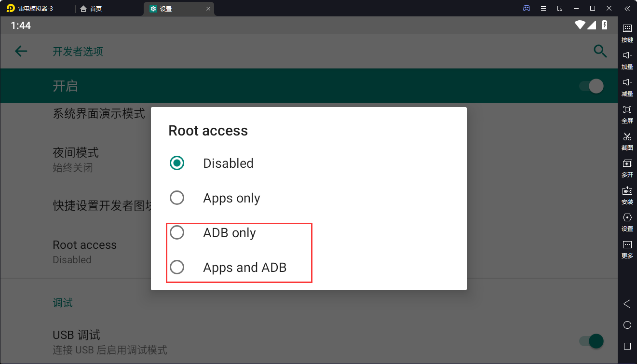Tap the Android recents square button
This screenshot has height=364, width=637.
(627, 346)
